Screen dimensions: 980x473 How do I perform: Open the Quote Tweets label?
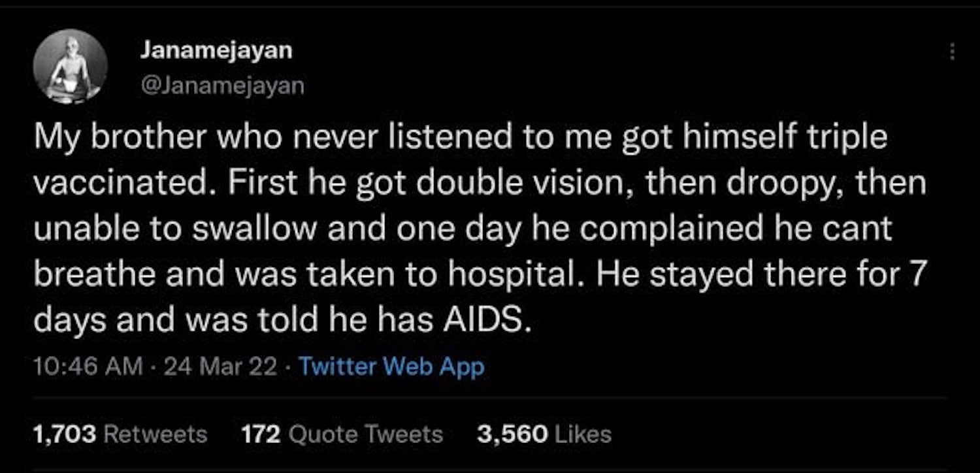[x=365, y=434]
